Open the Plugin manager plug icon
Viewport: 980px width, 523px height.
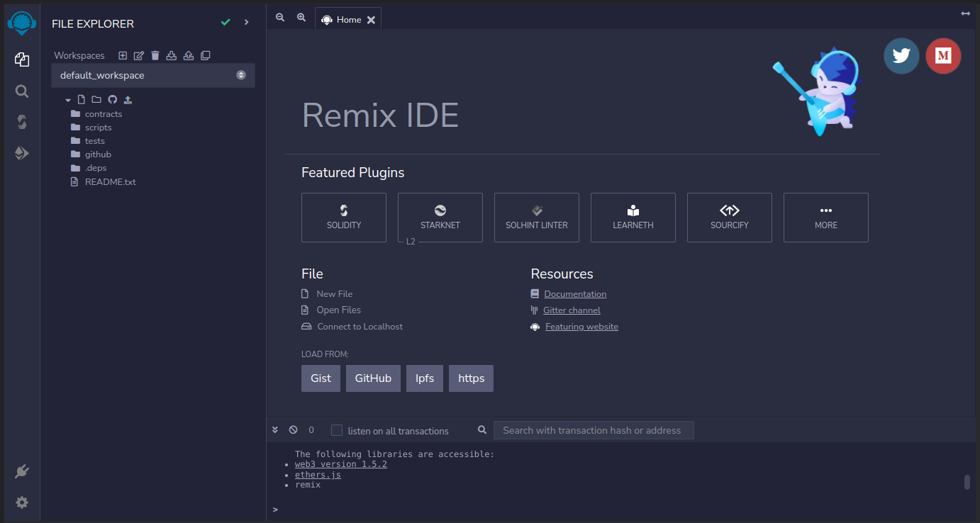tap(22, 471)
